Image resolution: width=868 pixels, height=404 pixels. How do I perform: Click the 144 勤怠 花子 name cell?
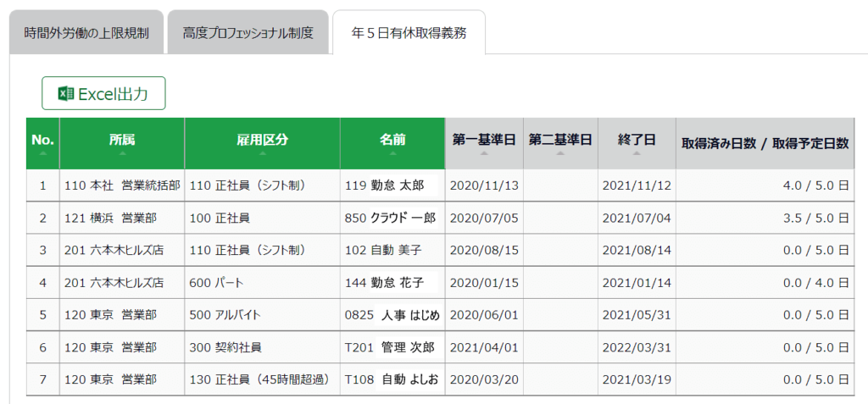(x=384, y=282)
